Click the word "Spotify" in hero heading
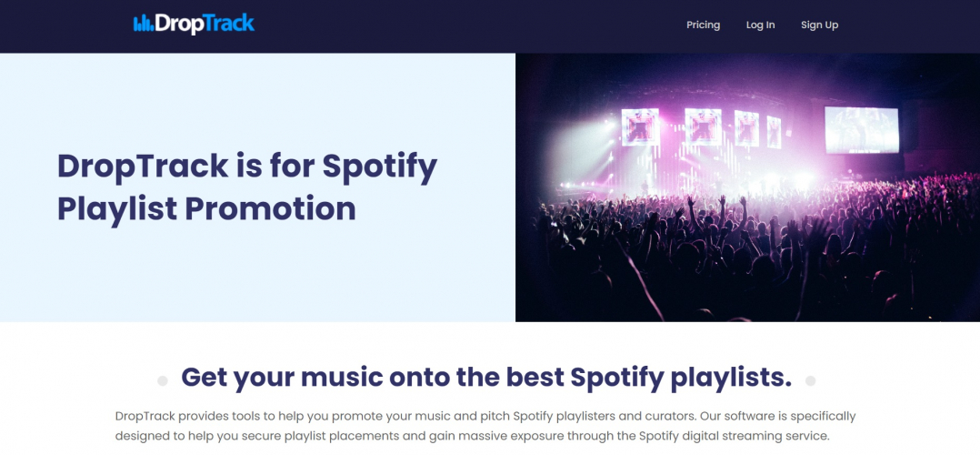980x455 pixels. tap(379, 167)
